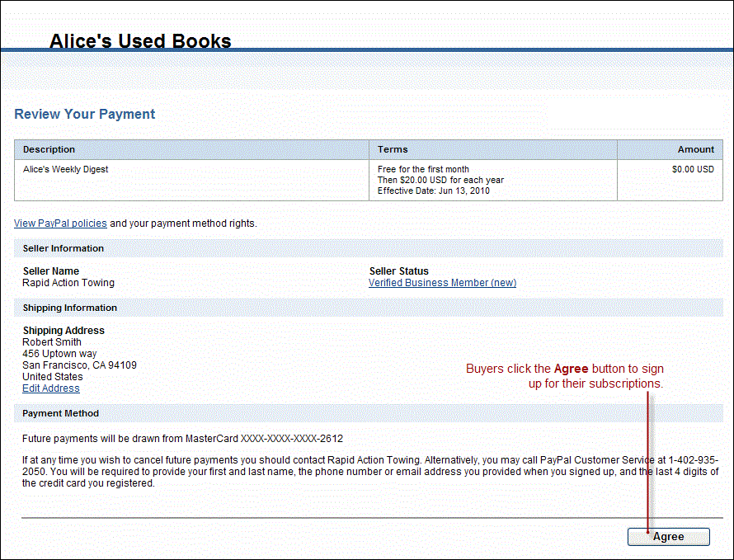This screenshot has height=560, width=734.
Task: Click the Review Your Payment heading
Action: [x=84, y=115]
